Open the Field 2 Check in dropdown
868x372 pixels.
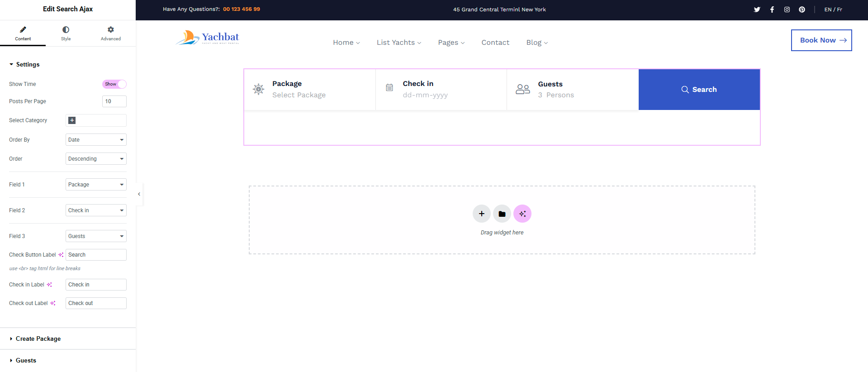click(96, 210)
